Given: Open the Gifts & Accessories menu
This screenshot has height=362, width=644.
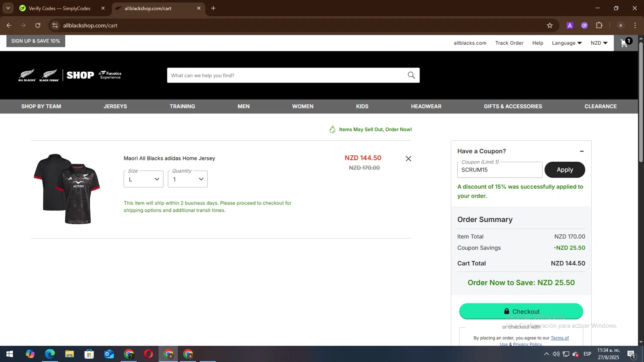Looking at the screenshot, I should 513,106.
